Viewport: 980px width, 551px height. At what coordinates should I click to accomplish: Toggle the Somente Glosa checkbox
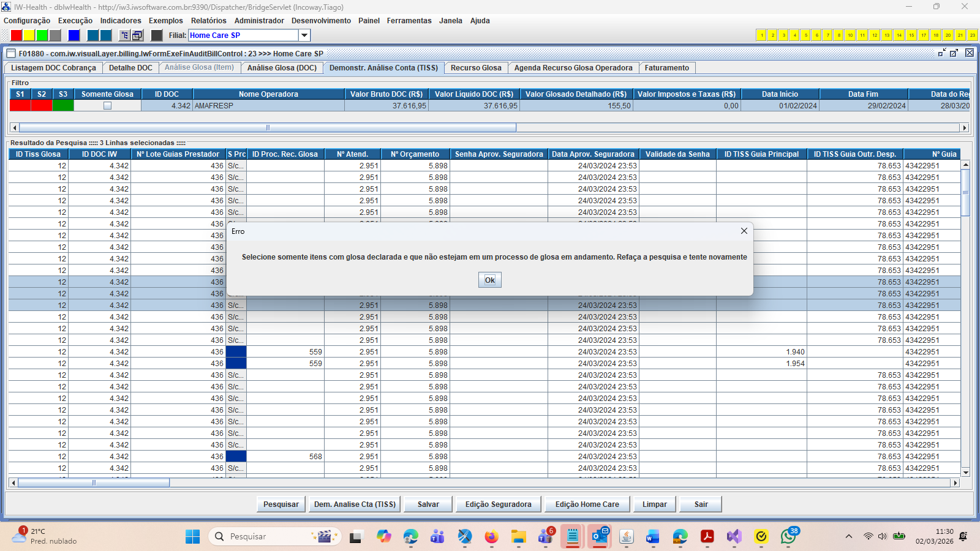click(x=107, y=106)
